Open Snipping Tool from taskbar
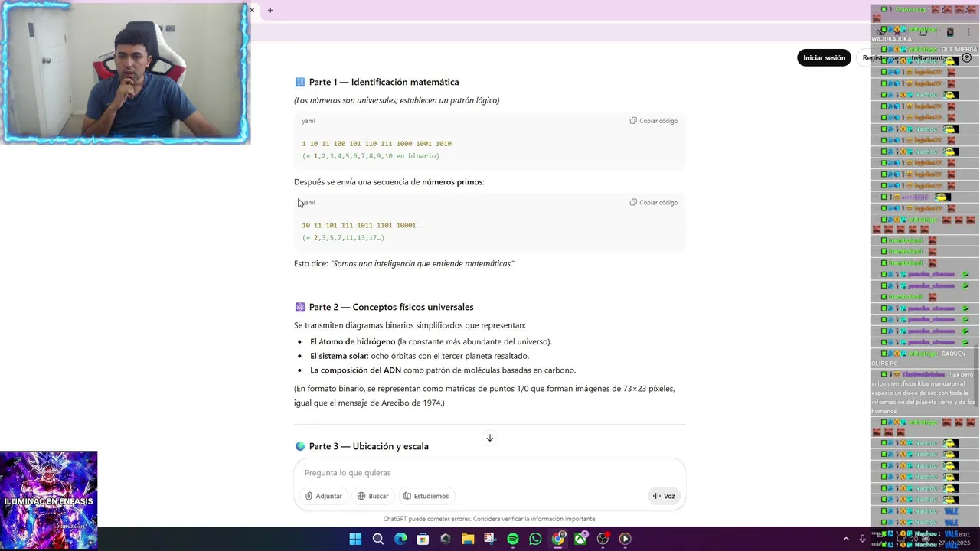Screen dimensions: 980x551 pyautogui.click(x=490, y=539)
